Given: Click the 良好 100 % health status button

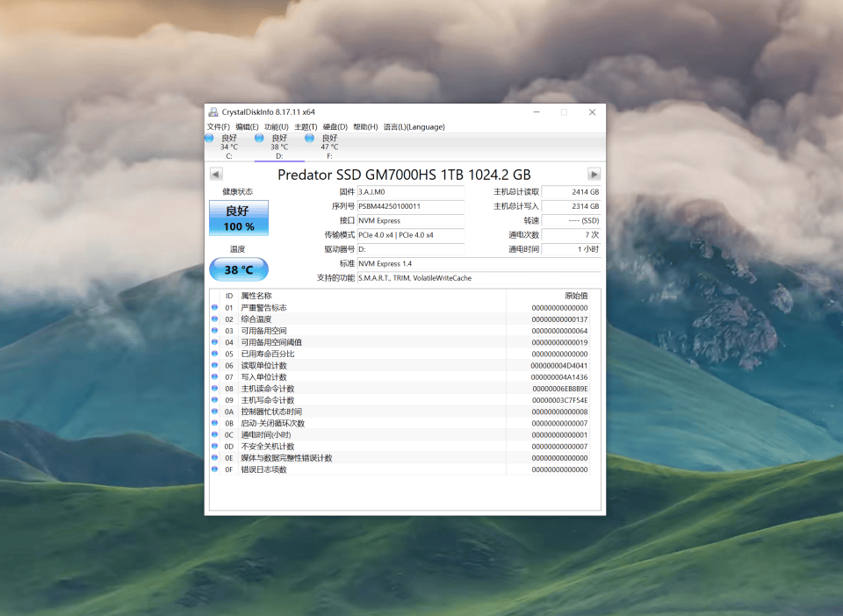Looking at the screenshot, I should 239,218.
